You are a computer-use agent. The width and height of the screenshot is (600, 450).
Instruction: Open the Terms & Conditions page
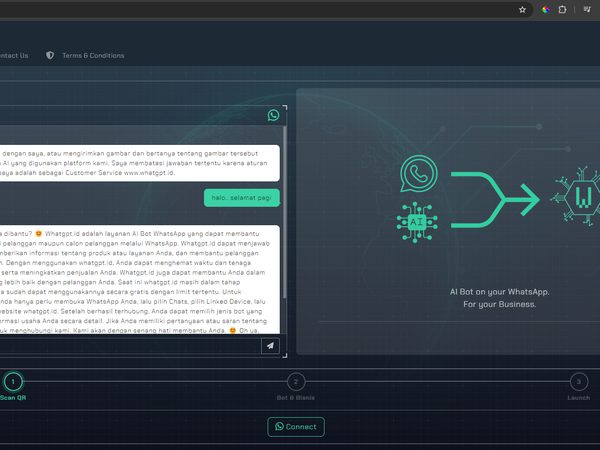click(x=93, y=55)
